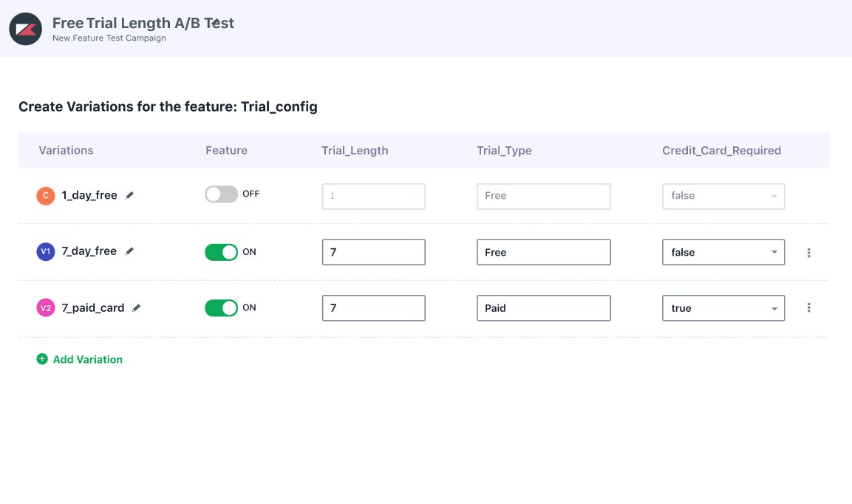Turn off the 7_day_free feature switch
The width and height of the screenshot is (852, 504).
(x=221, y=252)
